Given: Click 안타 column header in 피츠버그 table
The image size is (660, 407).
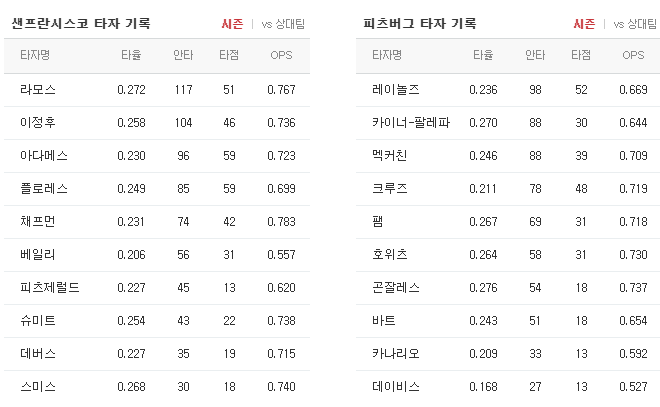Looking at the screenshot, I should (535, 55).
